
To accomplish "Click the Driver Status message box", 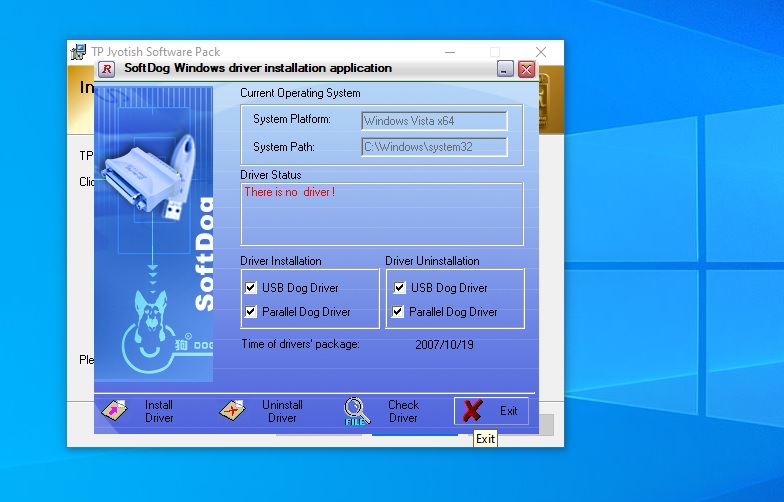I will pos(382,214).
